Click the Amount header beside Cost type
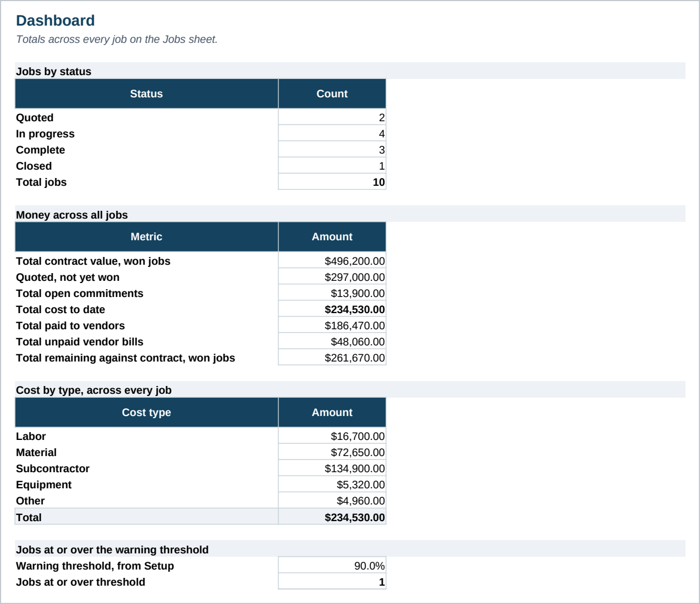The width and height of the screenshot is (700, 604). 332,412
